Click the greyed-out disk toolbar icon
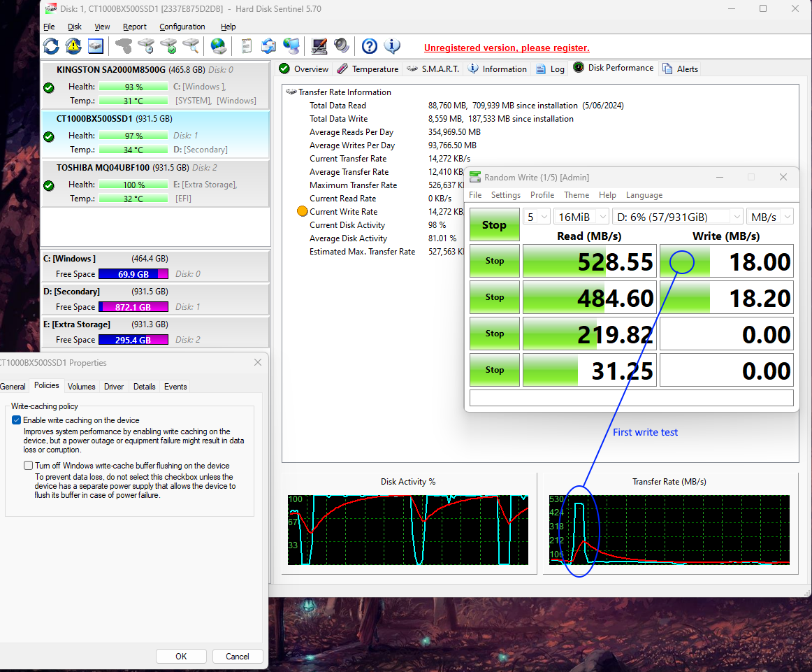The image size is (812, 672). pyautogui.click(x=124, y=46)
